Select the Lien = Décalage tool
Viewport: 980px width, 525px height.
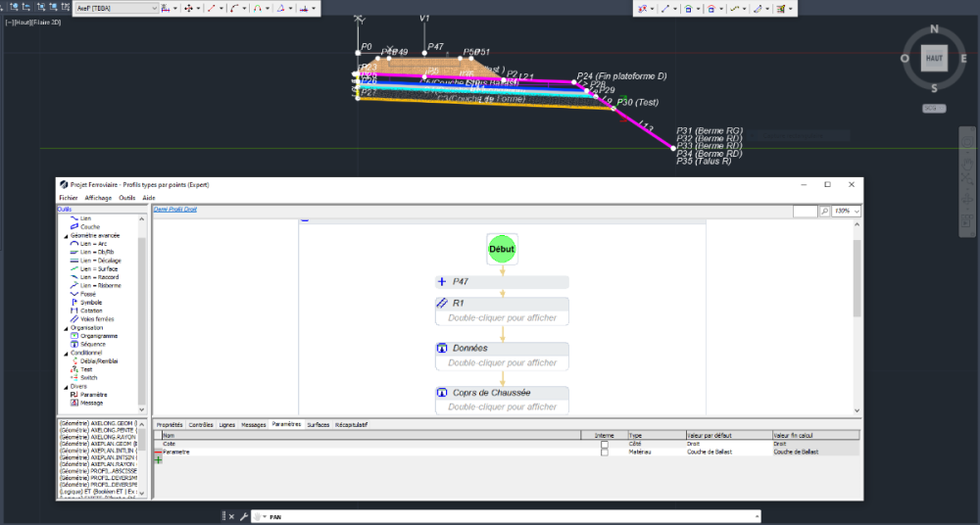tap(96, 261)
